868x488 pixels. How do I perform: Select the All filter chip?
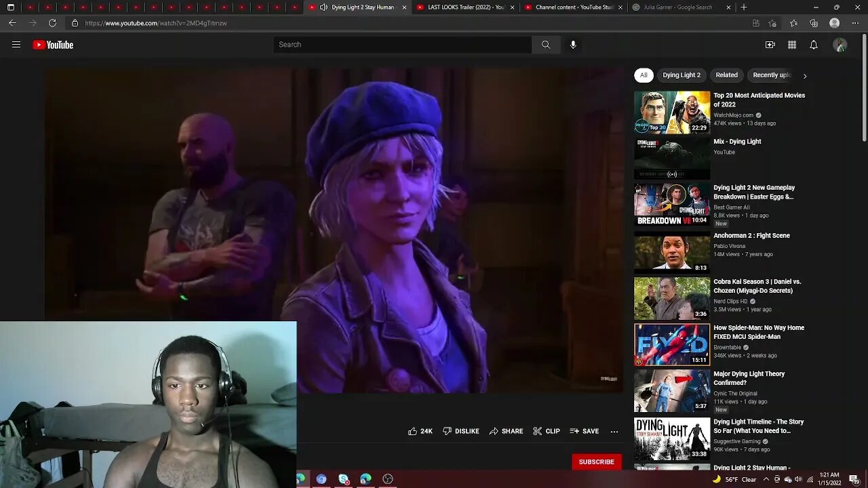pos(644,75)
